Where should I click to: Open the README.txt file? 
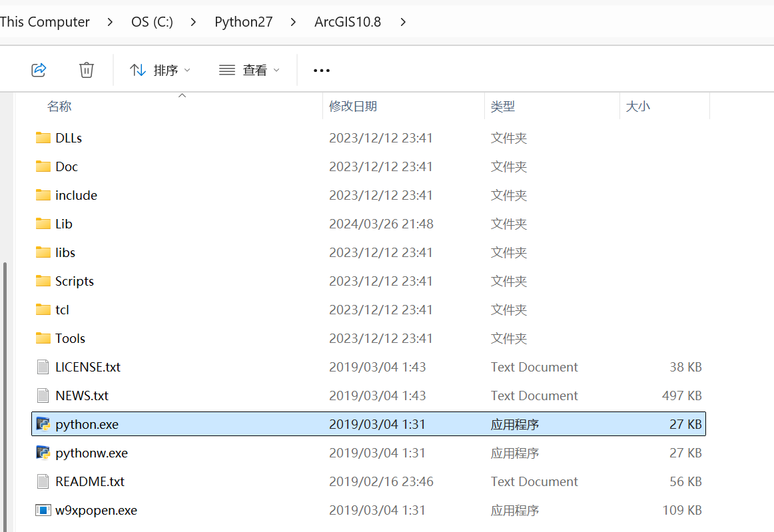coord(91,481)
